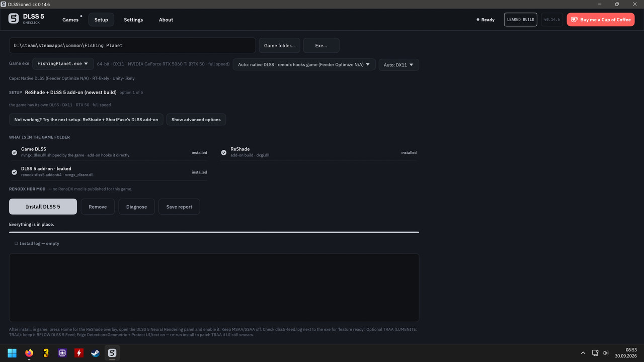
Task: Click the install progress bar
Action: tap(214, 232)
